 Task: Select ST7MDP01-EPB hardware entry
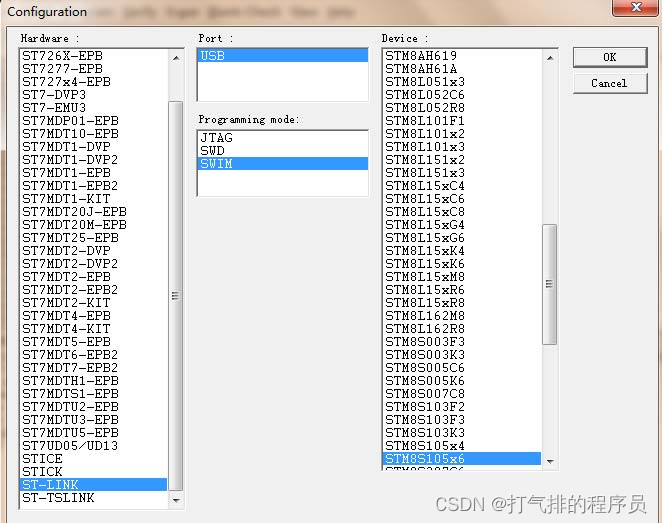pos(94,120)
